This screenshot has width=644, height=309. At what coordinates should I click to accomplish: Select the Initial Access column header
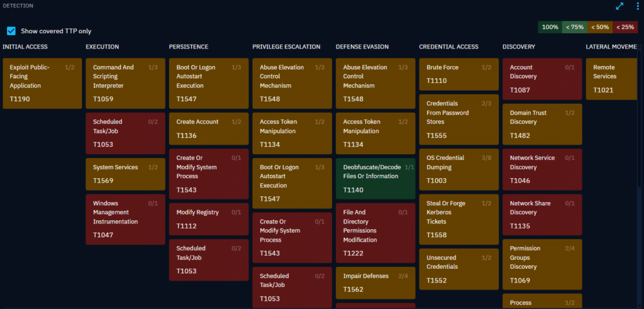25,47
